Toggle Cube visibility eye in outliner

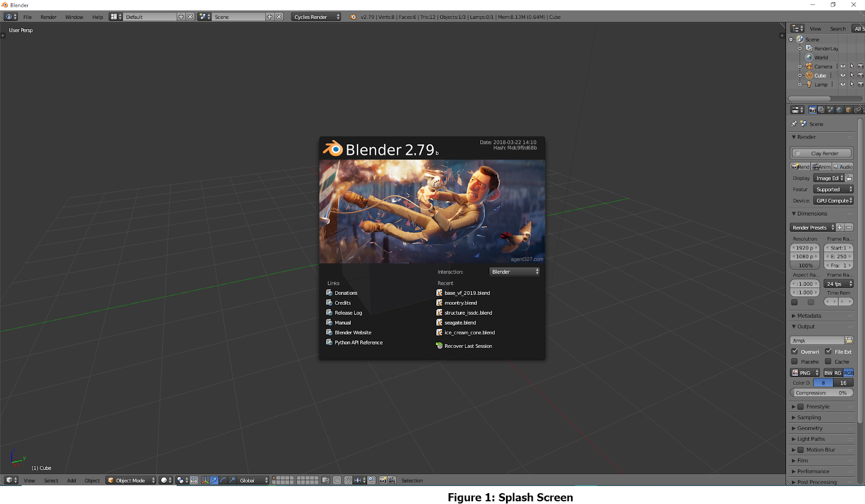pos(843,75)
